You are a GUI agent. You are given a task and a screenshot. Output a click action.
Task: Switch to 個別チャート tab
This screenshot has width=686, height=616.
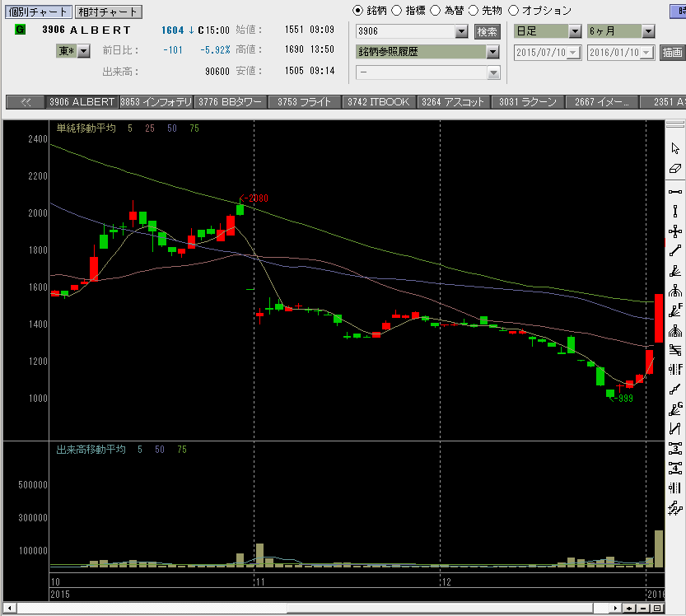tap(38, 12)
